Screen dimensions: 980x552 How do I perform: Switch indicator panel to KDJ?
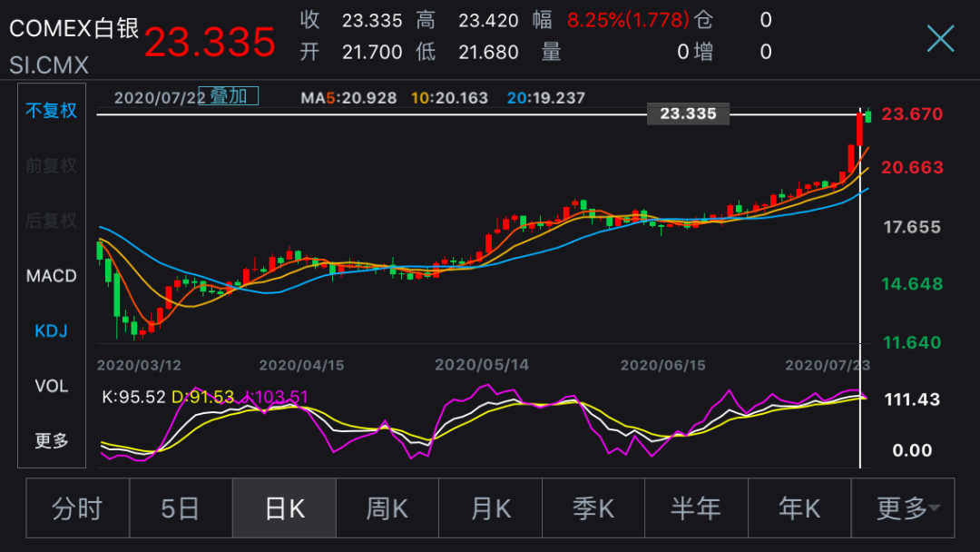51,330
